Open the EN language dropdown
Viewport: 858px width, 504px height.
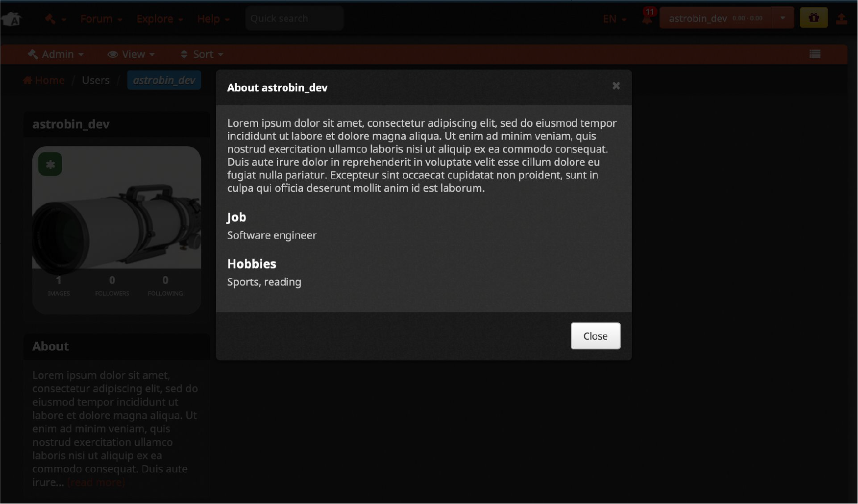(x=614, y=19)
